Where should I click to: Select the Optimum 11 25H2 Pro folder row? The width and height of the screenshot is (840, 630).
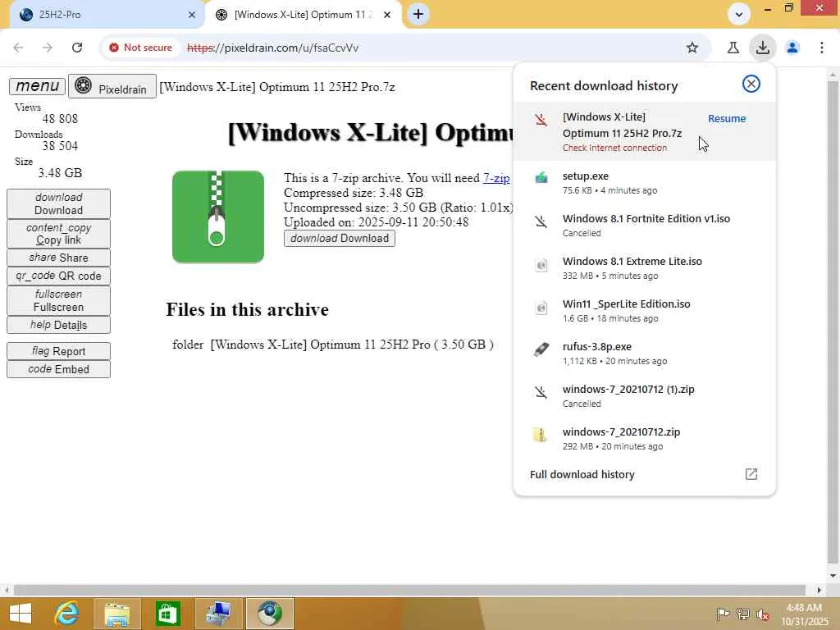pyautogui.click(x=333, y=345)
